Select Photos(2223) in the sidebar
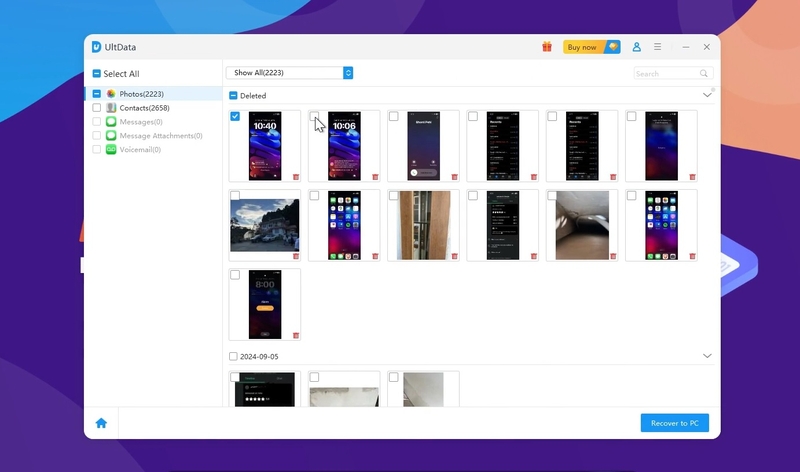800x472 pixels. tap(144, 93)
